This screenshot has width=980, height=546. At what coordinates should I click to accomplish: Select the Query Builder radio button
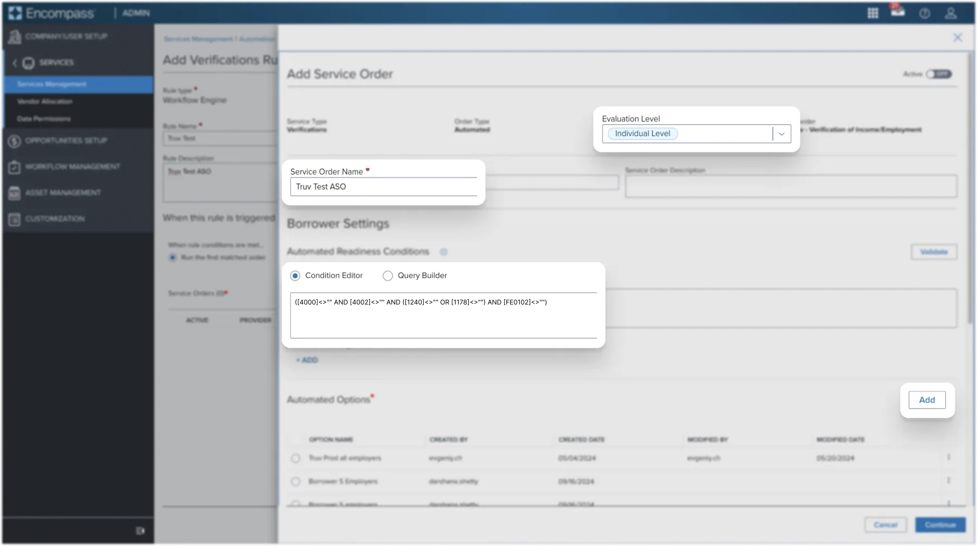pyautogui.click(x=388, y=276)
